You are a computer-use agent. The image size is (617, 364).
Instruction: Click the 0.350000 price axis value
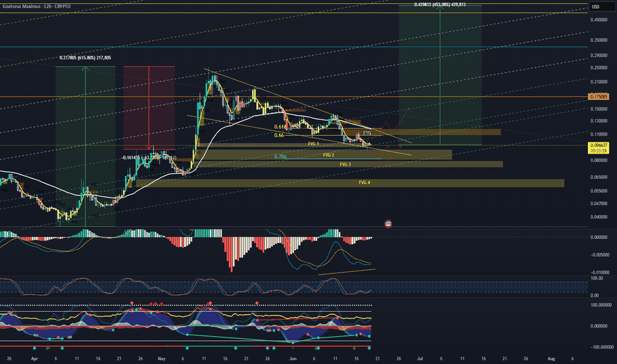598,40
